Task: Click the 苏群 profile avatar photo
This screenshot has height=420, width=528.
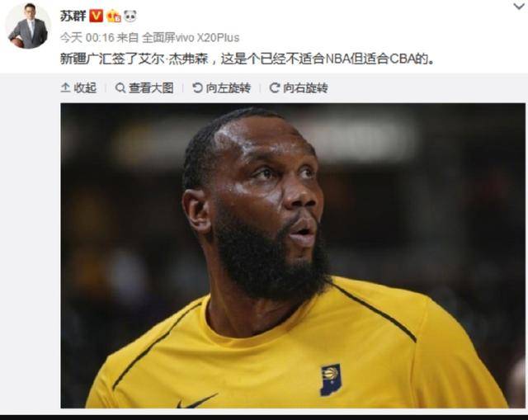Action: click(x=27, y=26)
